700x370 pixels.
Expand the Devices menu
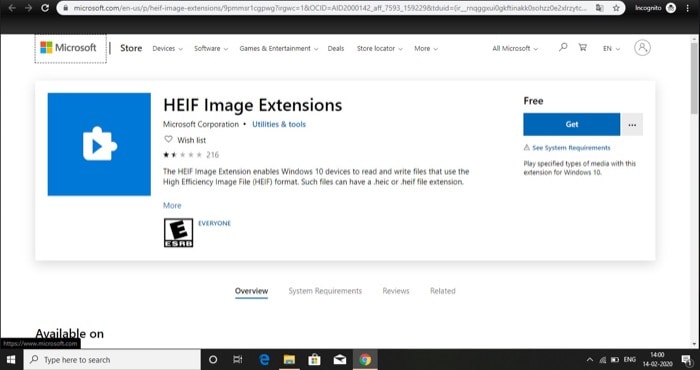coord(167,49)
